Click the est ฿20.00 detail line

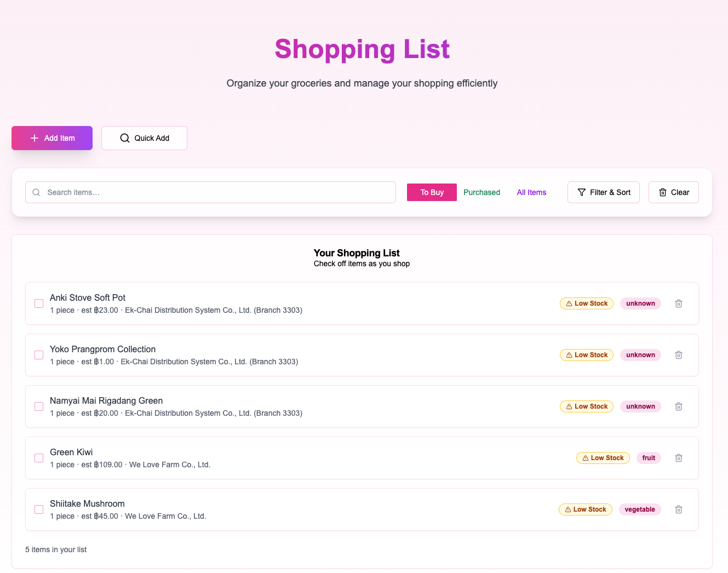[176, 413]
